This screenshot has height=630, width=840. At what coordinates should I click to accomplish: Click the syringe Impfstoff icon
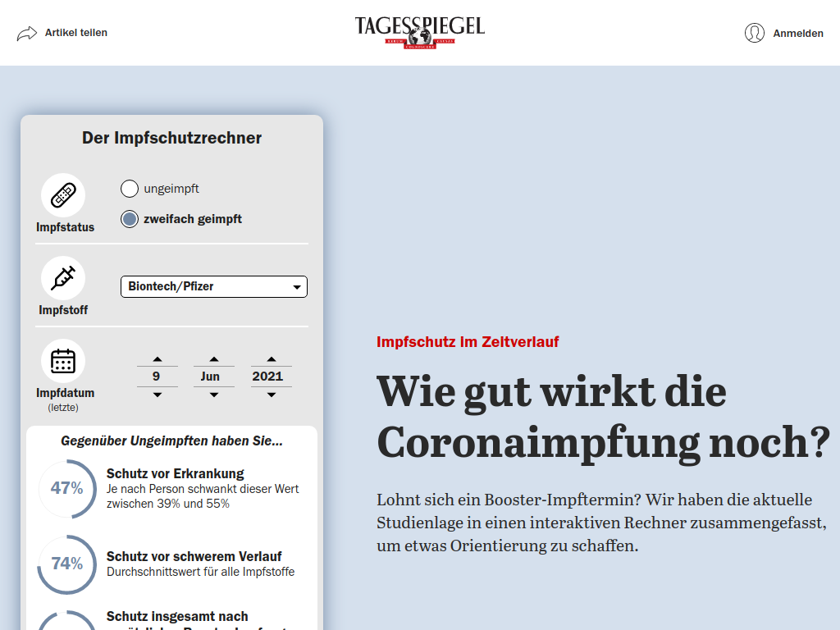(63, 278)
